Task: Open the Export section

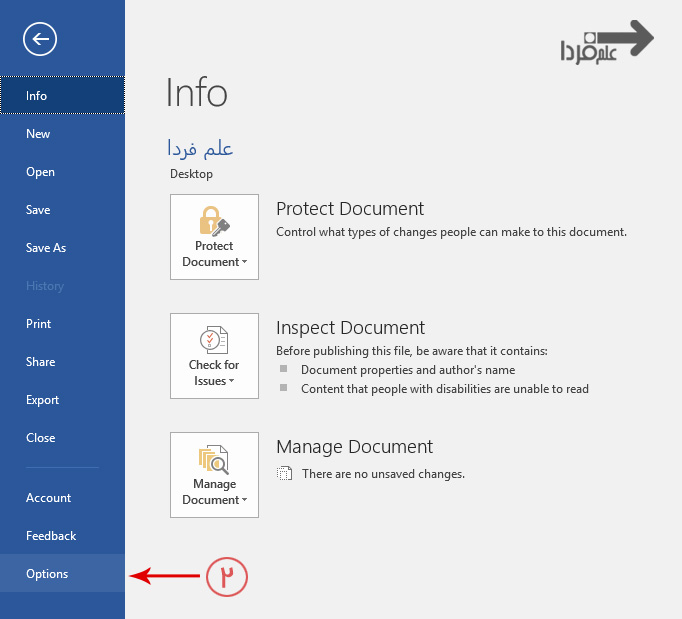Action: 42,400
